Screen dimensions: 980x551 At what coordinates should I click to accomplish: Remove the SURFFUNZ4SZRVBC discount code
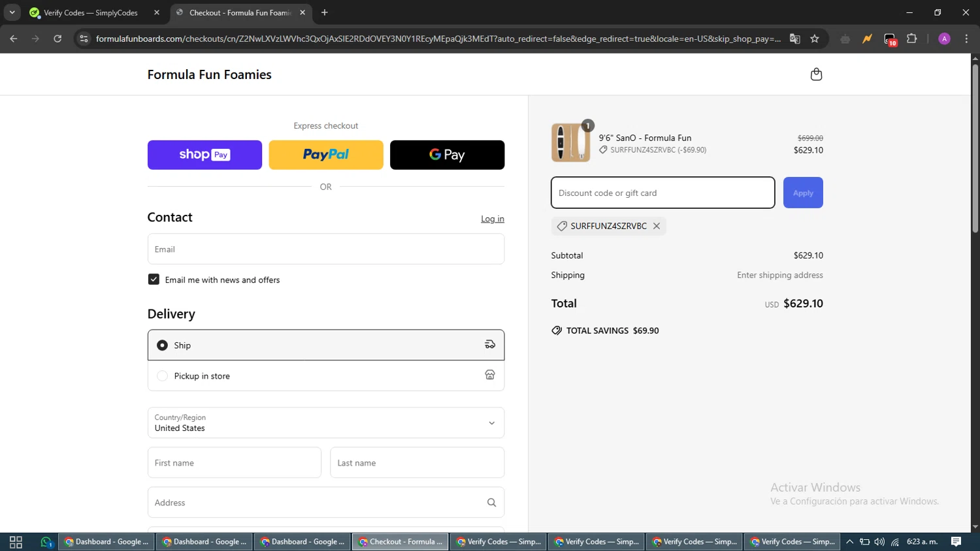pos(657,226)
